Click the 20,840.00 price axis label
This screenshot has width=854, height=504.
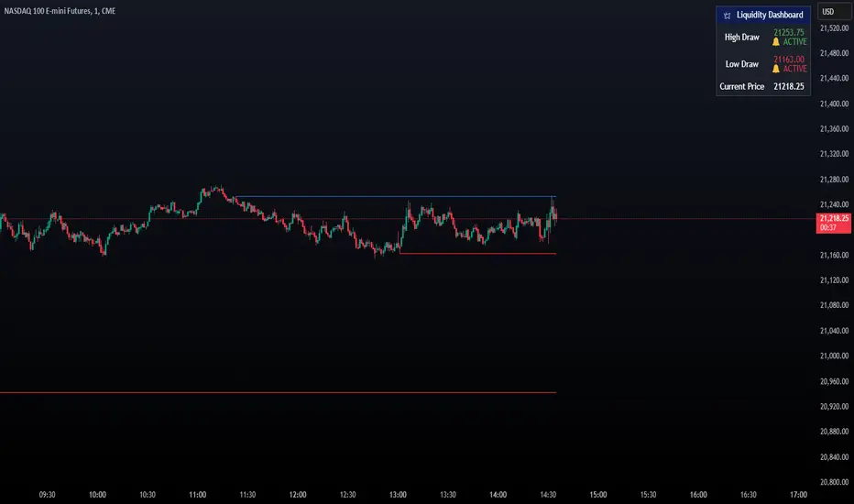coord(834,457)
